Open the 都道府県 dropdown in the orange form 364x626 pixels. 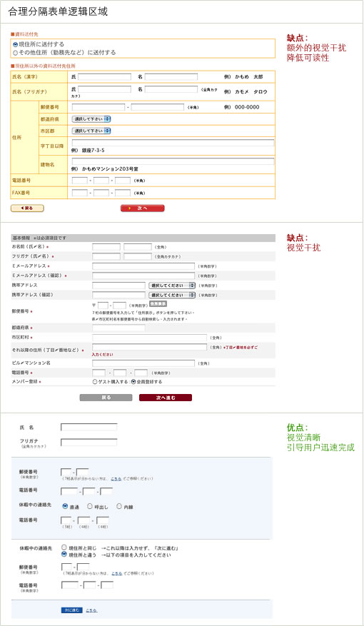(x=91, y=119)
